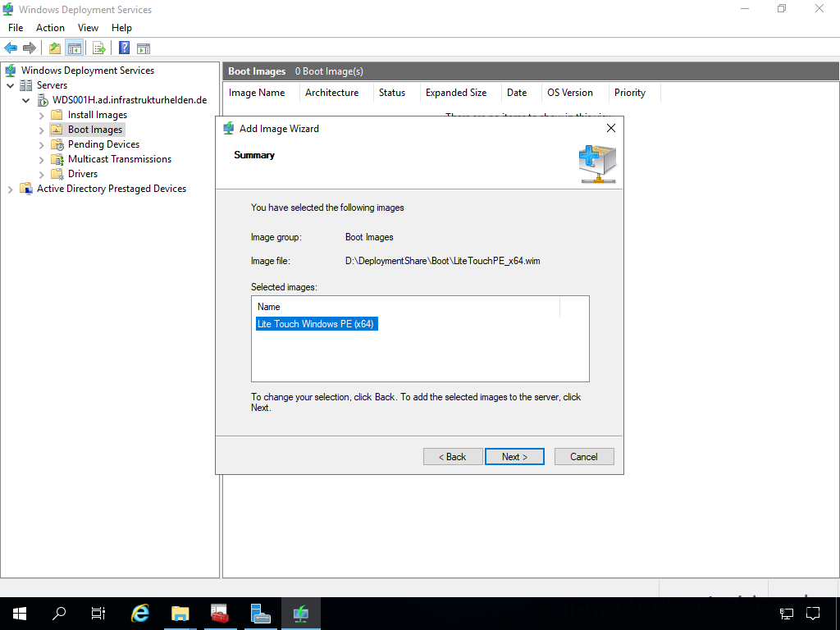Close the Add Image Wizard with the X
Image resolution: width=840 pixels, height=630 pixels.
(x=610, y=128)
